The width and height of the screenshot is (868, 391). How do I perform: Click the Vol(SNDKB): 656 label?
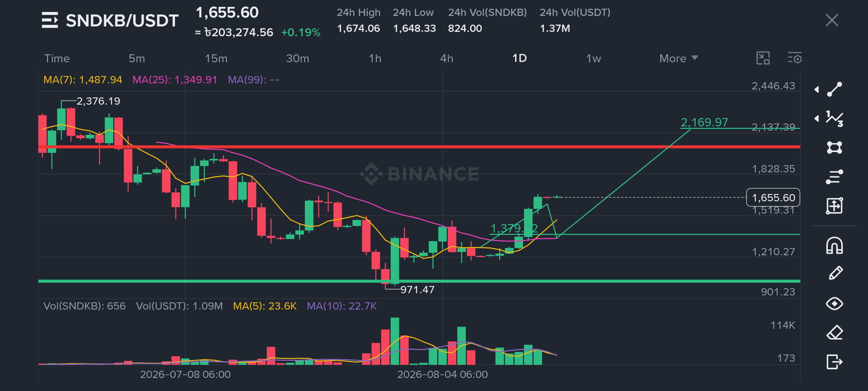point(84,306)
